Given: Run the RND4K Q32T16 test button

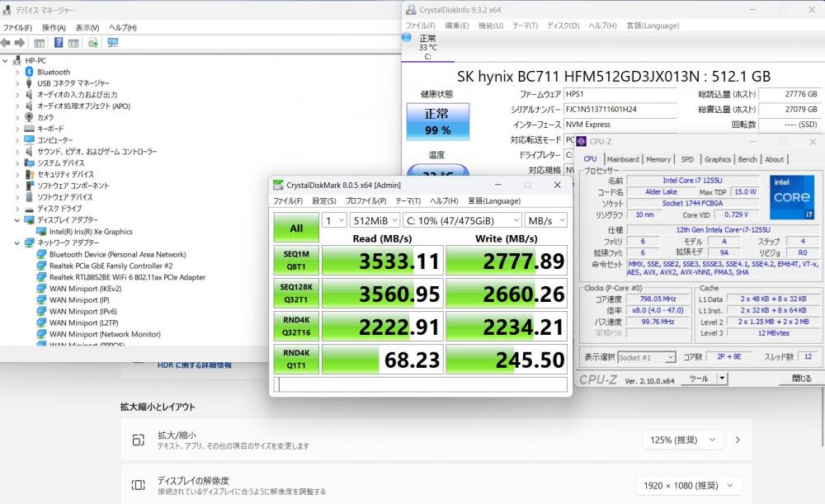Looking at the screenshot, I should 296,326.
